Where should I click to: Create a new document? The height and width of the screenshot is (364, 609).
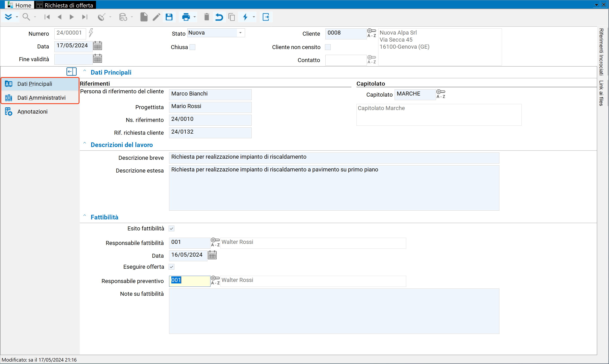(x=144, y=17)
